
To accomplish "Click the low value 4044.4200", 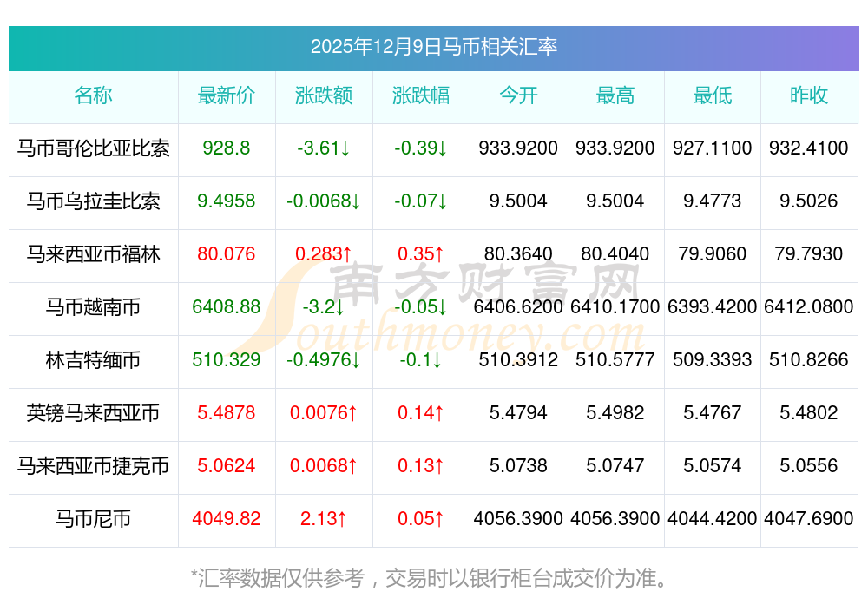I will [713, 519].
